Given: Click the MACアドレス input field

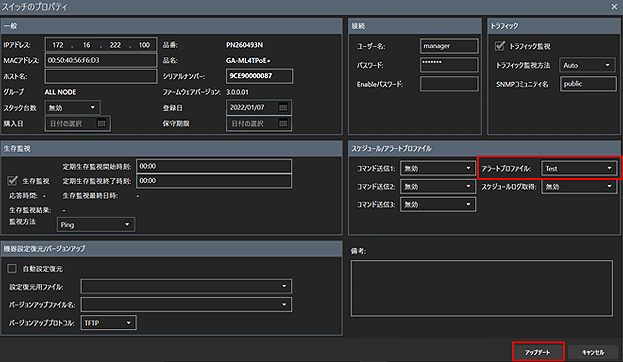Looking at the screenshot, I should pyautogui.click(x=101, y=60).
